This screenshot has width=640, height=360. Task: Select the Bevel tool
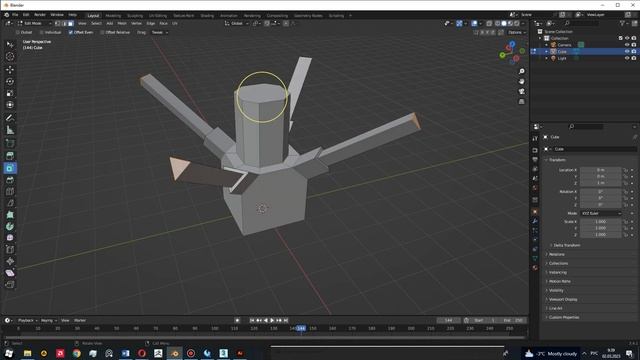(10, 180)
